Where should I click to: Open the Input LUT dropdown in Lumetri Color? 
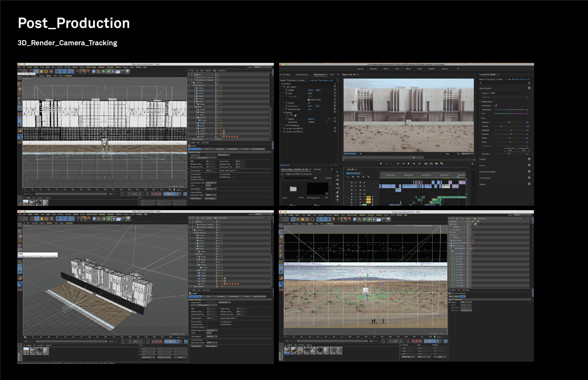(x=507, y=93)
